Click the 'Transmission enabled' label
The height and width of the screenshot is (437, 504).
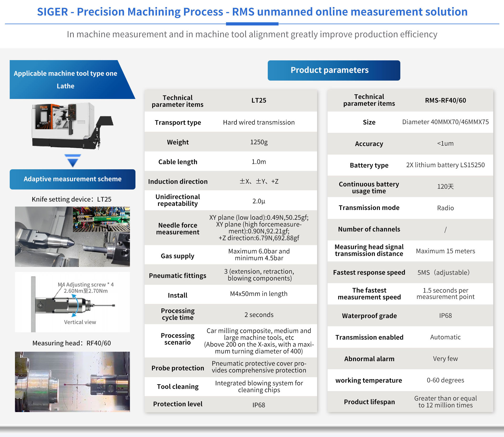[x=369, y=337]
